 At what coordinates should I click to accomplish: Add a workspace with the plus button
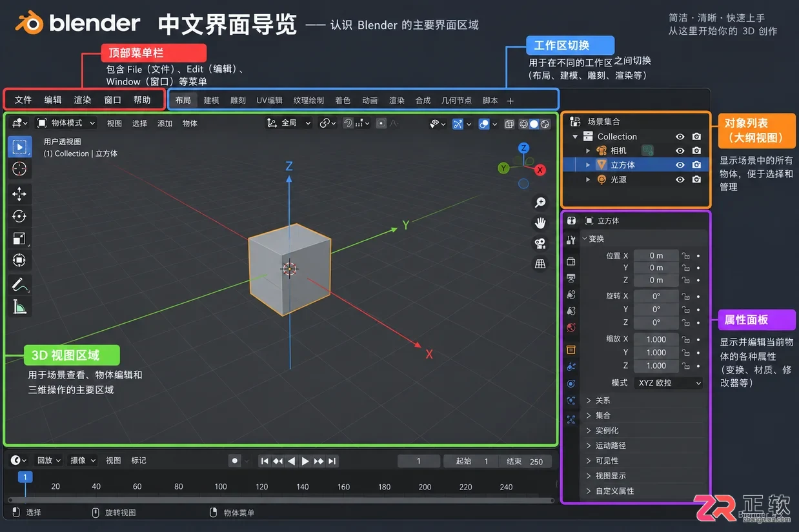[511, 101]
